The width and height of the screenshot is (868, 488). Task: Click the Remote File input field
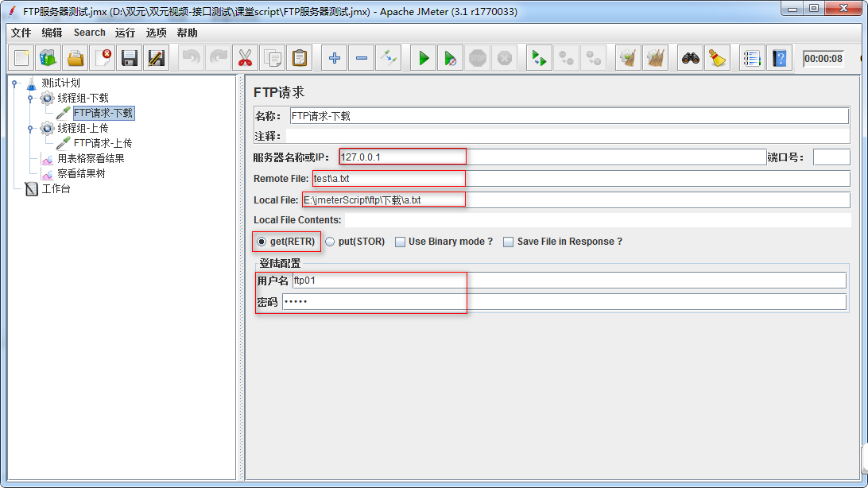click(x=581, y=179)
